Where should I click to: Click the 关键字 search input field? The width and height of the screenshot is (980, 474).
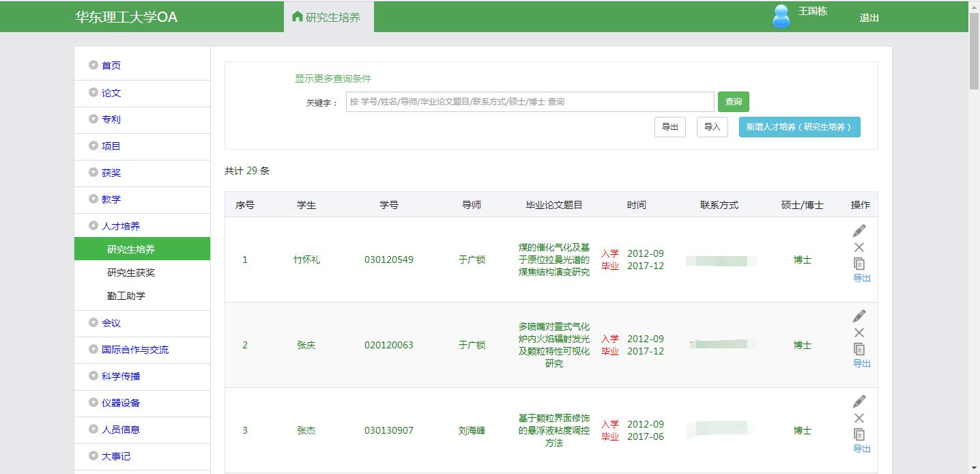[x=530, y=102]
